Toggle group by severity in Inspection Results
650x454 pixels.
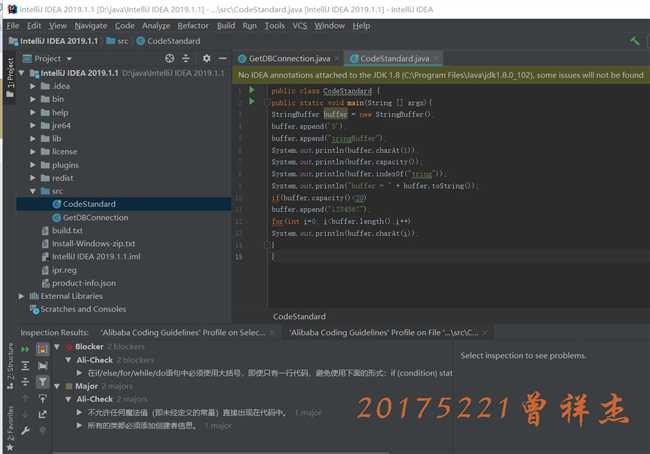[x=42, y=349]
